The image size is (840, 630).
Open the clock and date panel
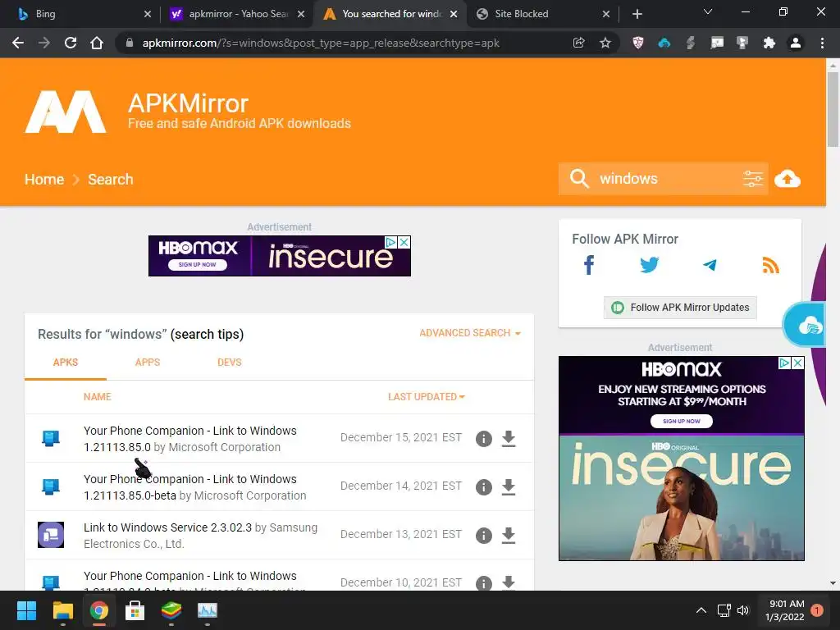784,610
